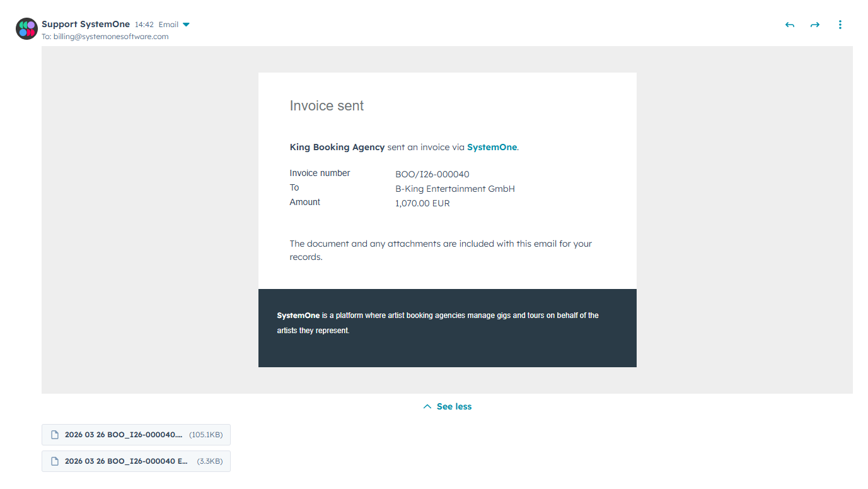Click the amount 1,070.00 EUR
This screenshot has height=489, width=868.
[422, 203]
